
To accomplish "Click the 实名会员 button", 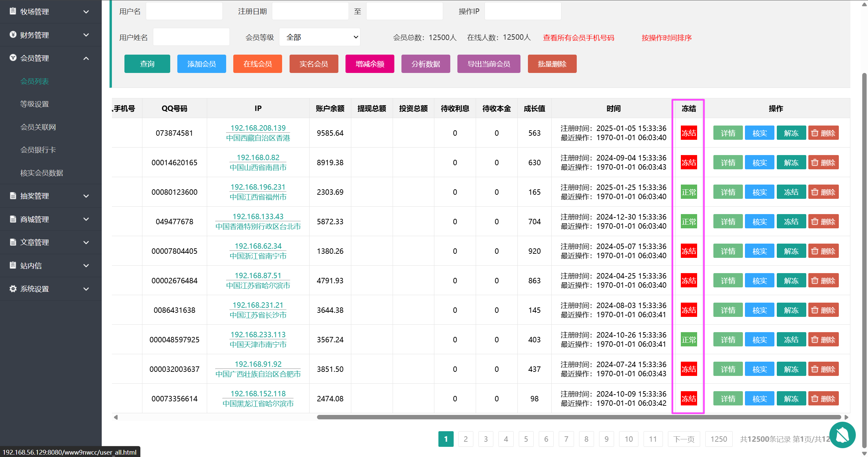I will pyautogui.click(x=314, y=64).
